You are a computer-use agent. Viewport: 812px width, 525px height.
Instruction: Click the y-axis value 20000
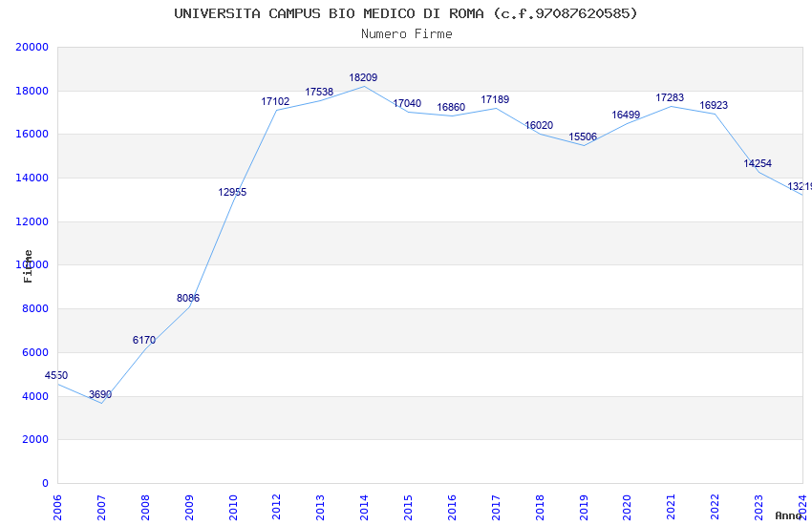click(32, 47)
